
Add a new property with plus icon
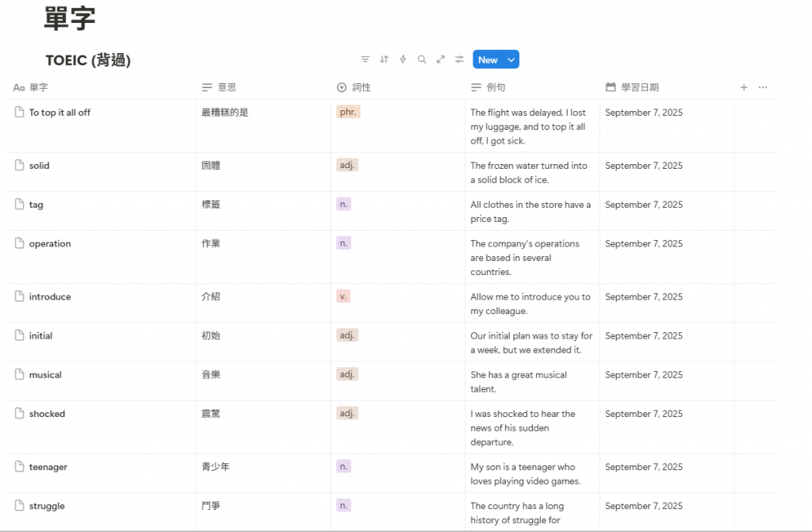744,87
